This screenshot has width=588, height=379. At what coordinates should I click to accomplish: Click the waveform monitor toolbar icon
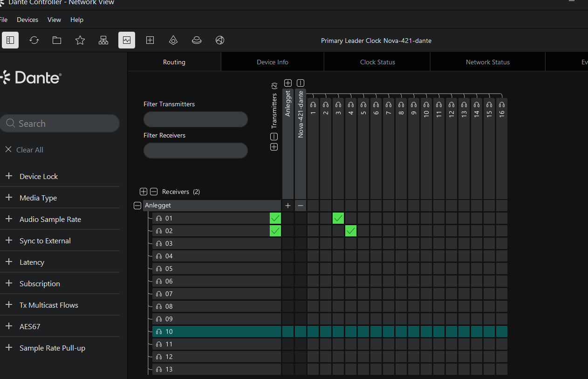(x=127, y=40)
